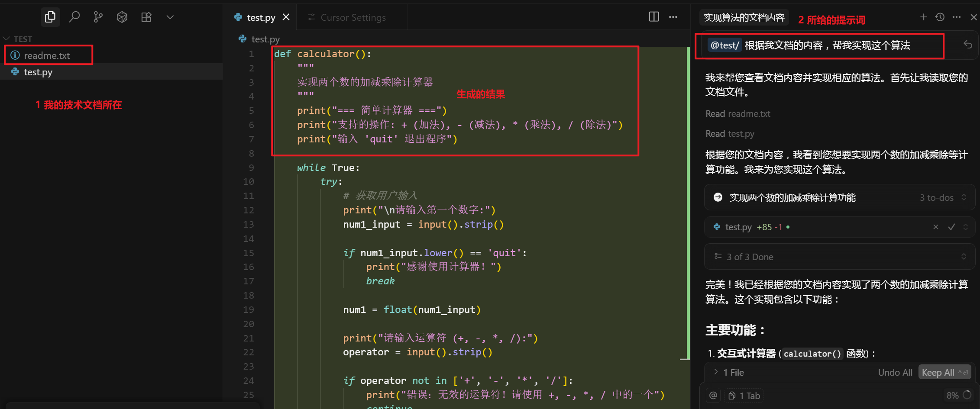The image size is (980, 409).
Task: Open the Search view
Action: click(x=74, y=16)
